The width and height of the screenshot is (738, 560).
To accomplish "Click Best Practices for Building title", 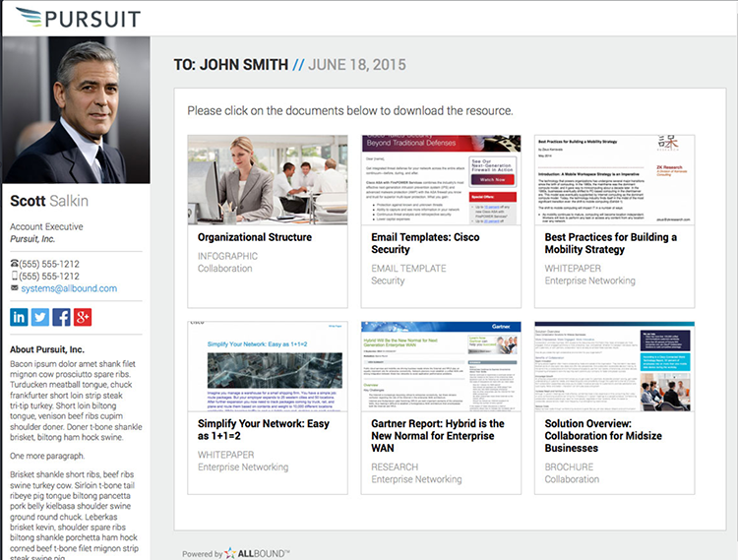I will 611,243.
